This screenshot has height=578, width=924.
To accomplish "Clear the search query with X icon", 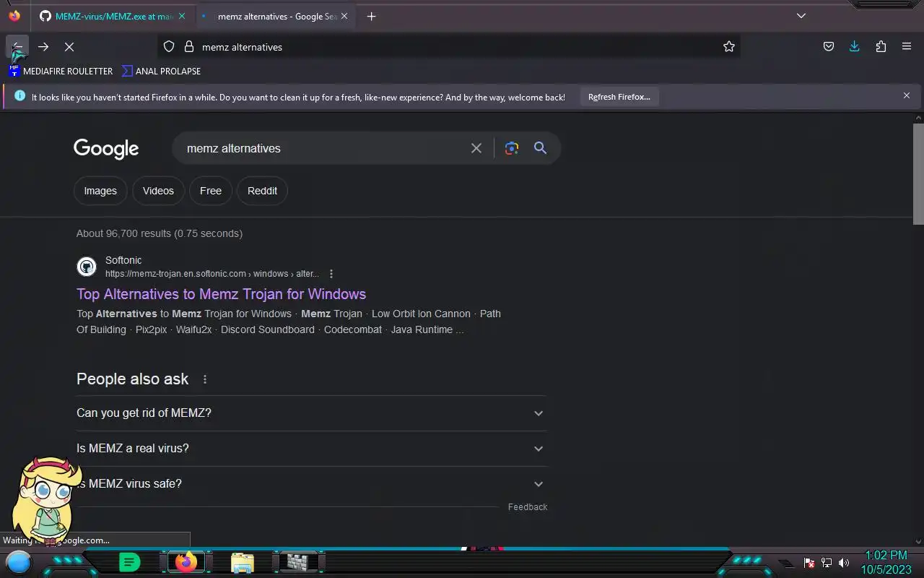I will (x=476, y=148).
